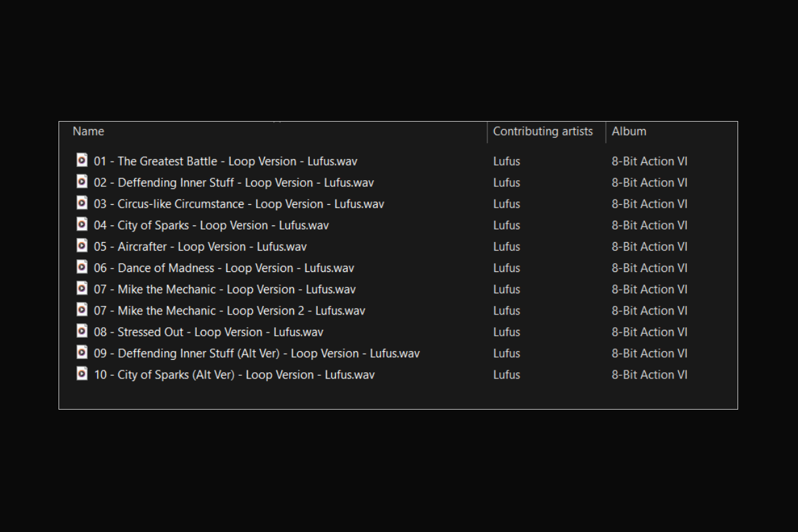Click the audio file icon for track 01

[x=82, y=160]
